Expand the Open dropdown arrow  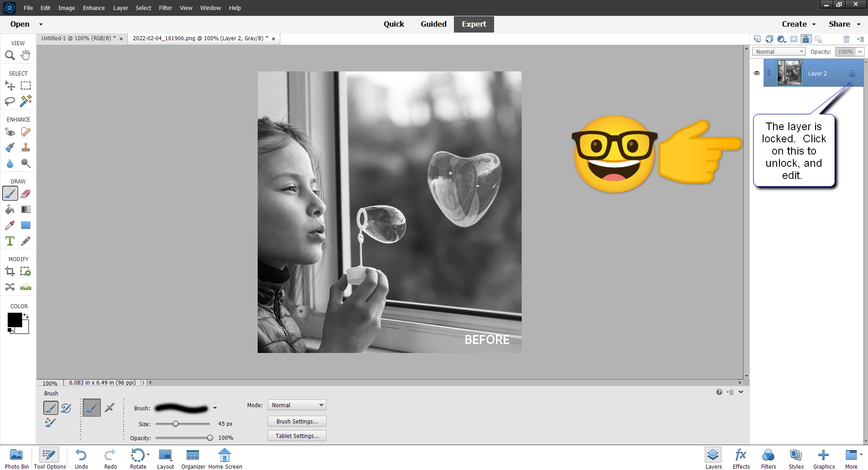[x=41, y=24]
